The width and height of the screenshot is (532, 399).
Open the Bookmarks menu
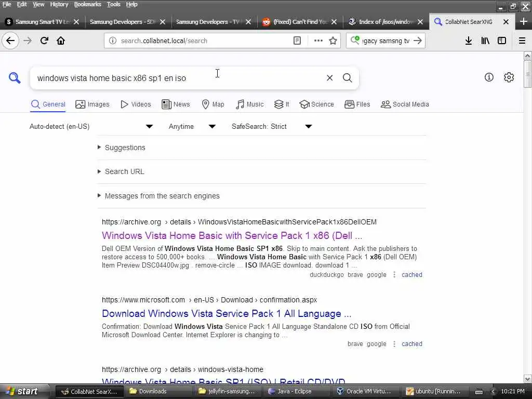(x=87, y=4)
